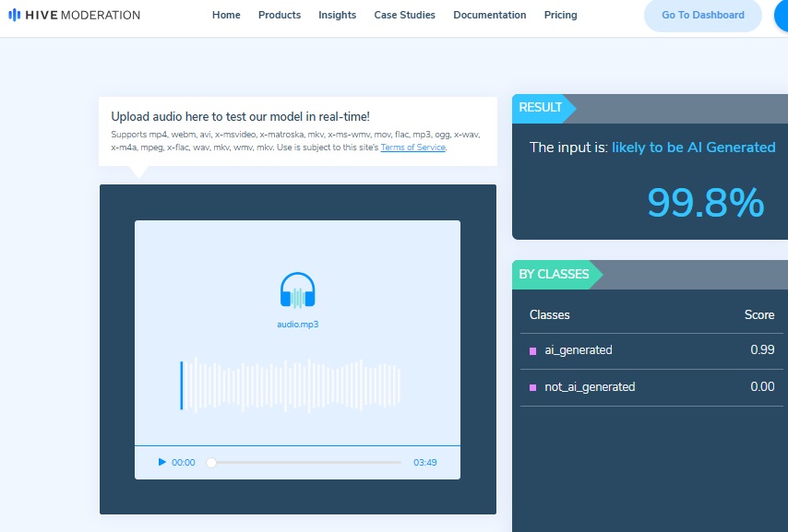Select the audio.mp3 file name
Image resolution: width=788 pixels, height=532 pixels.
tap(297, 325)
